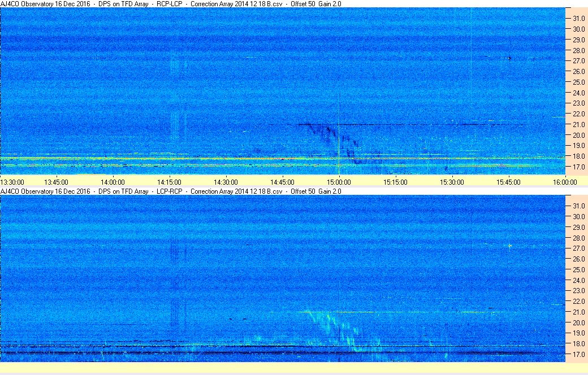Click 24.0 frequency label on RCP-LCP chart
This screenshot has height=375, width=588.
(x=578, y=93)
